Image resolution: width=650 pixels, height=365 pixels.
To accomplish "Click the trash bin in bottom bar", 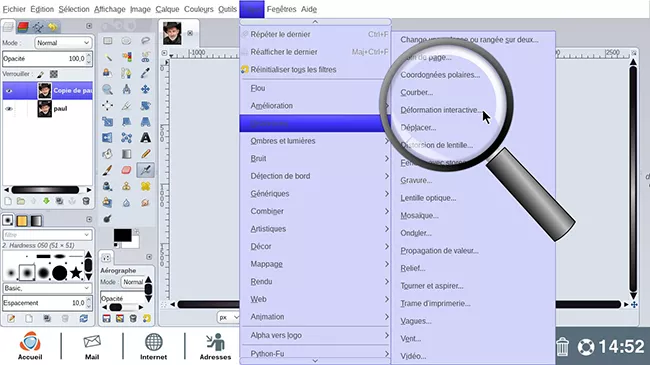I will [563, 346].
